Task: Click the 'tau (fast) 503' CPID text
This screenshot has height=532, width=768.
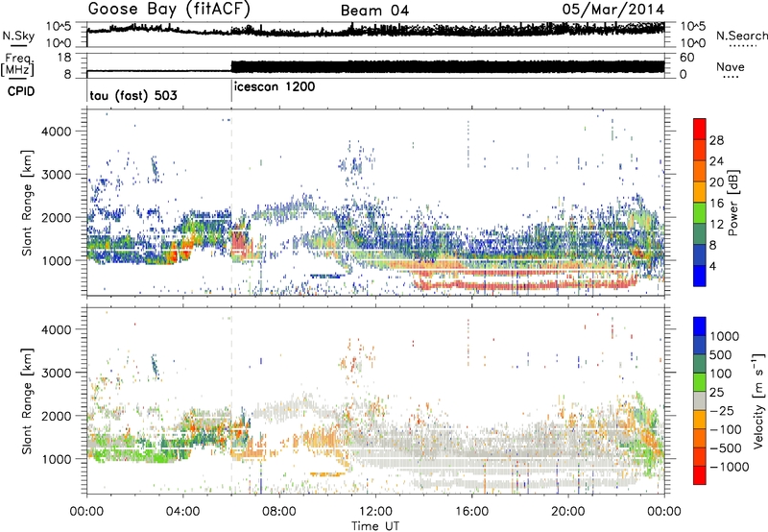Action: point(133,95)
